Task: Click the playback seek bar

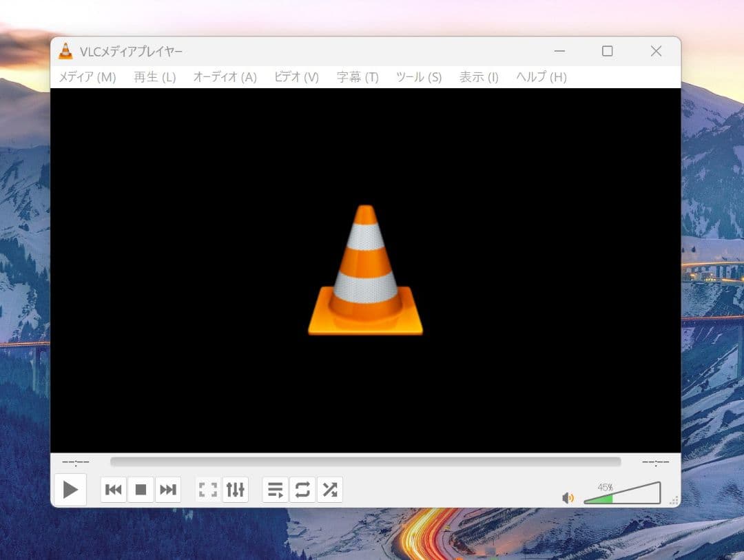Action: coord(365,462)
